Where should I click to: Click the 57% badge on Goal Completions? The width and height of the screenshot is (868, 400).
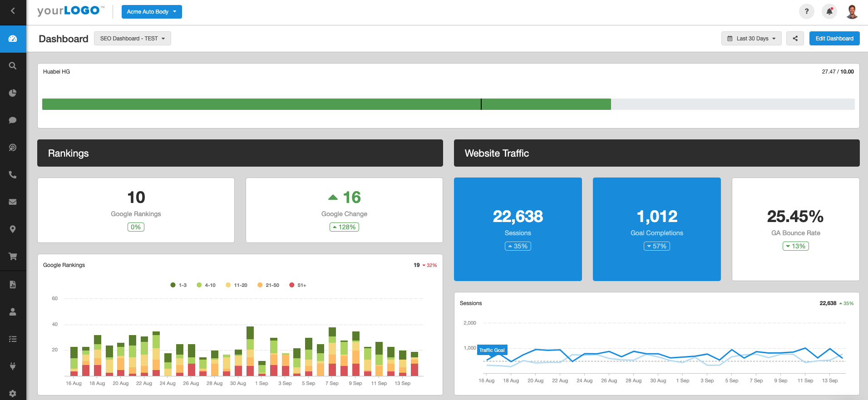pyautogui.click(x=657, y=246)
